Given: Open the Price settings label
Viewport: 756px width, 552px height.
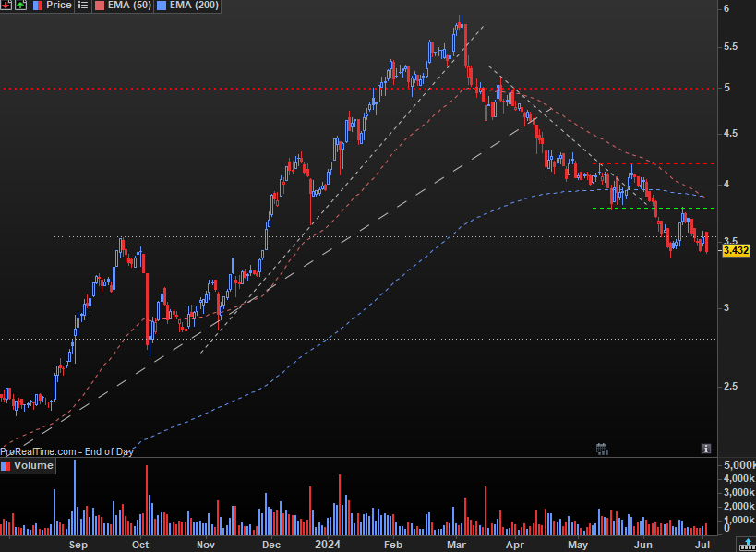Looking at the screenshot, I should pos(58,6).
